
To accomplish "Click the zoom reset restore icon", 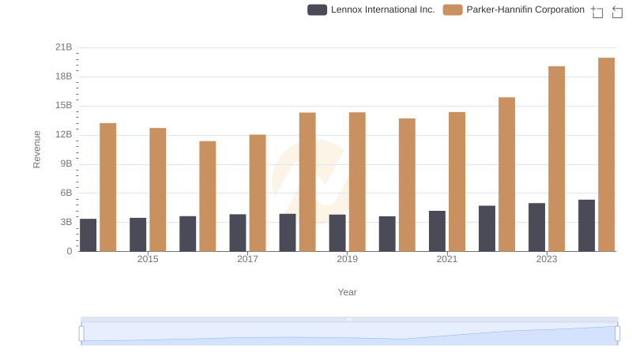I will click(x=617, y=12).
